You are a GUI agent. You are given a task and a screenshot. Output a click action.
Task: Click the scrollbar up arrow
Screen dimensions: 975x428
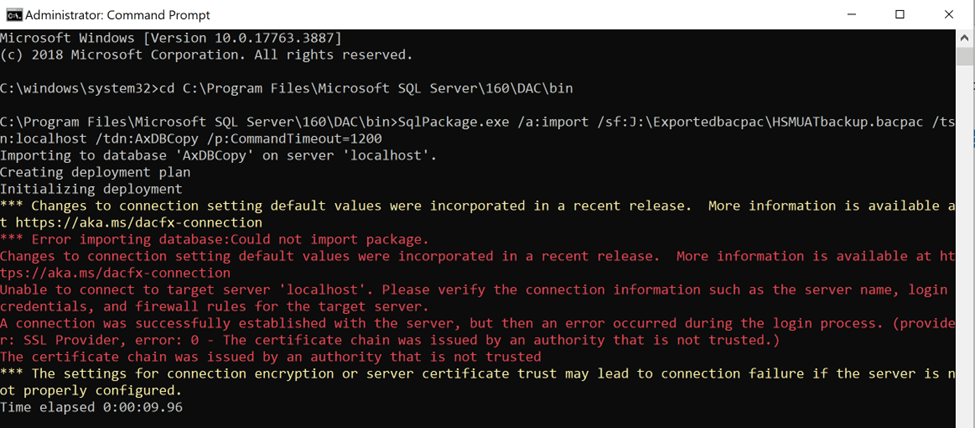tap(966, 36)
